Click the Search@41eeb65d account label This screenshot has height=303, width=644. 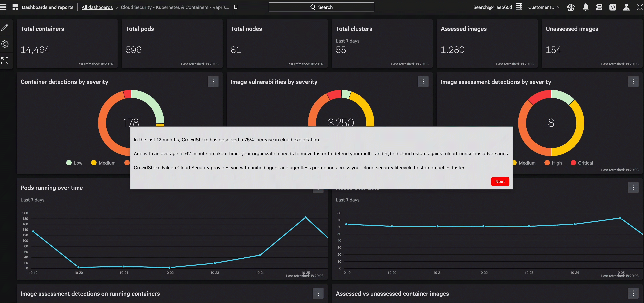point(493,7)
